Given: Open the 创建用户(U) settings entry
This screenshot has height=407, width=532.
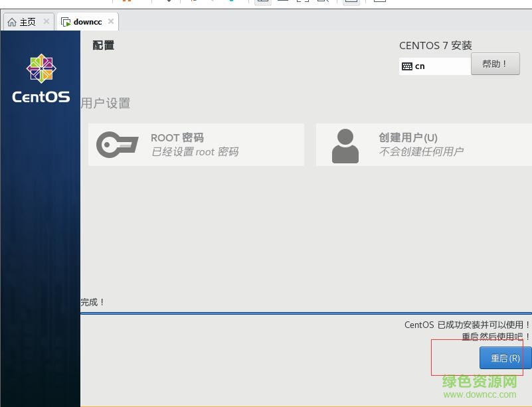Looking at the screenshot, I should (x=423, y=145).
